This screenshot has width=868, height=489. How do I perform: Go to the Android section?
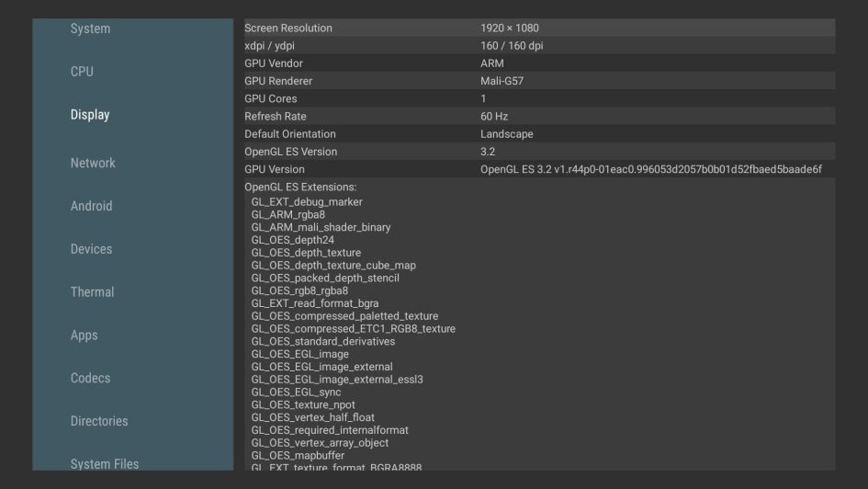tap(91, 206)
